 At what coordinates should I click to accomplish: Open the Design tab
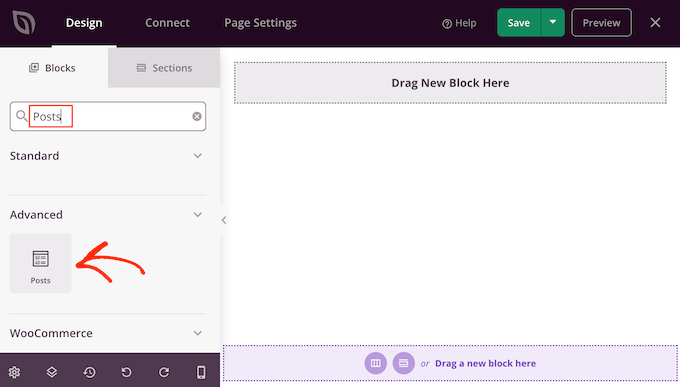point(84,23)
